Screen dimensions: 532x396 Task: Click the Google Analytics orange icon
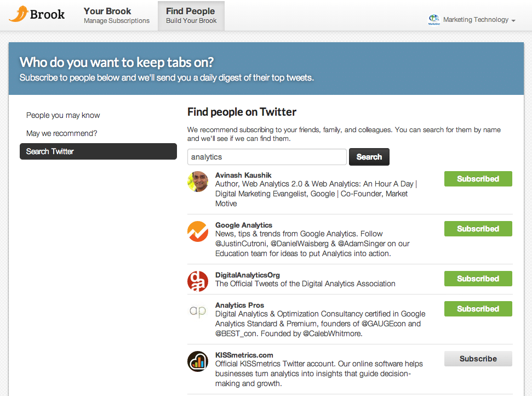[198, 231]
